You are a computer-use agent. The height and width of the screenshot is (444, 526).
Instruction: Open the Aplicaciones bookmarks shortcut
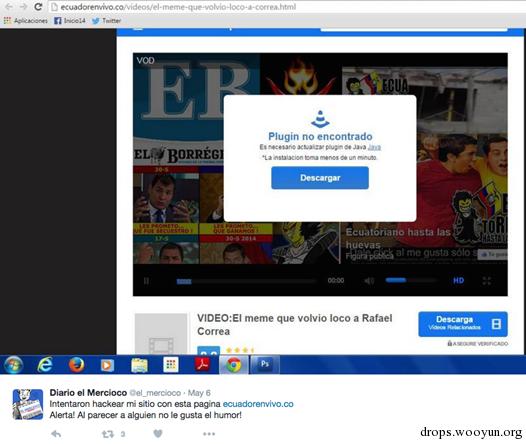tap(26, 21)
